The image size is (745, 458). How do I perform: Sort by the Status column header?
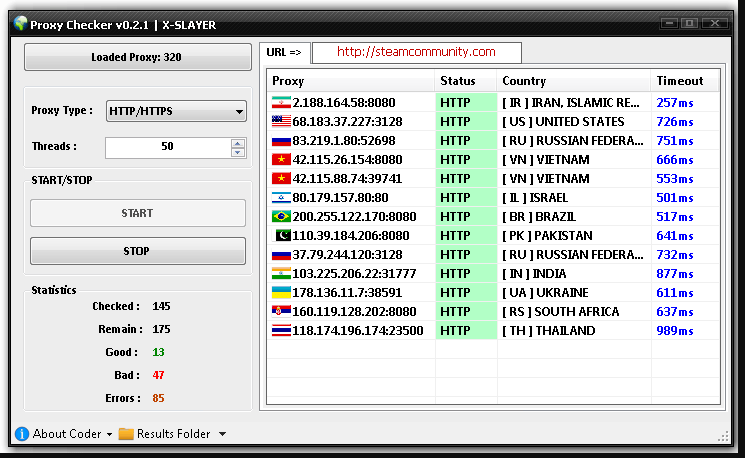click(x=466, y=81)
